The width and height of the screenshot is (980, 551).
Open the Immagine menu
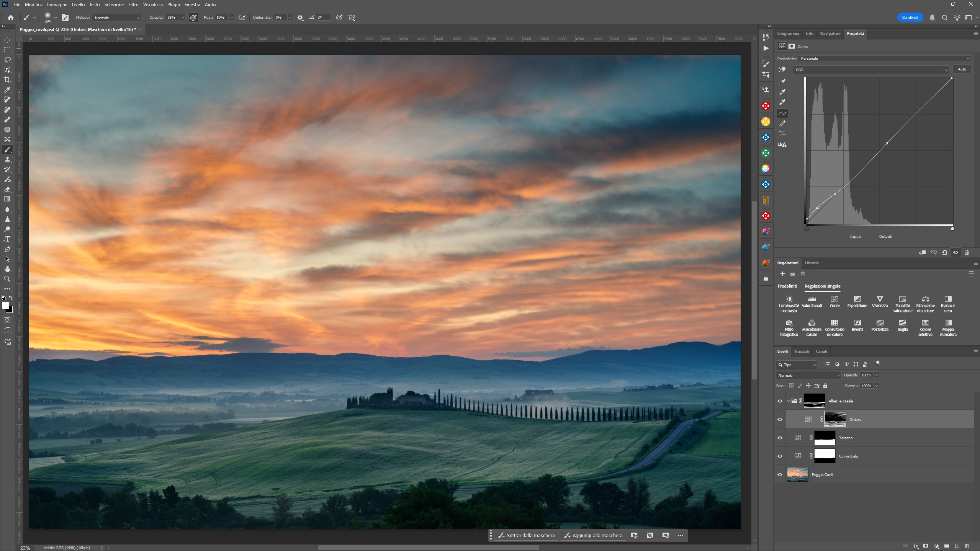coord(57,5)
